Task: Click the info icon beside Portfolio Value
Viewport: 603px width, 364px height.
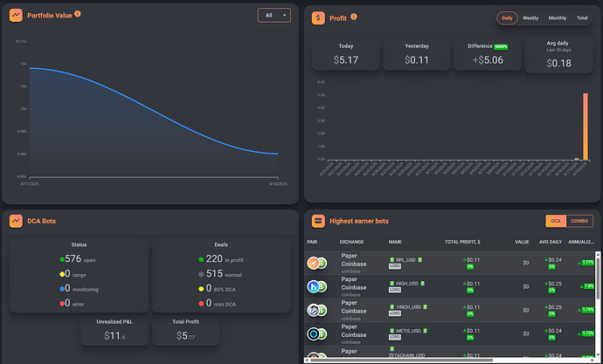Action: pyautogui.click(x=78, y=15)
